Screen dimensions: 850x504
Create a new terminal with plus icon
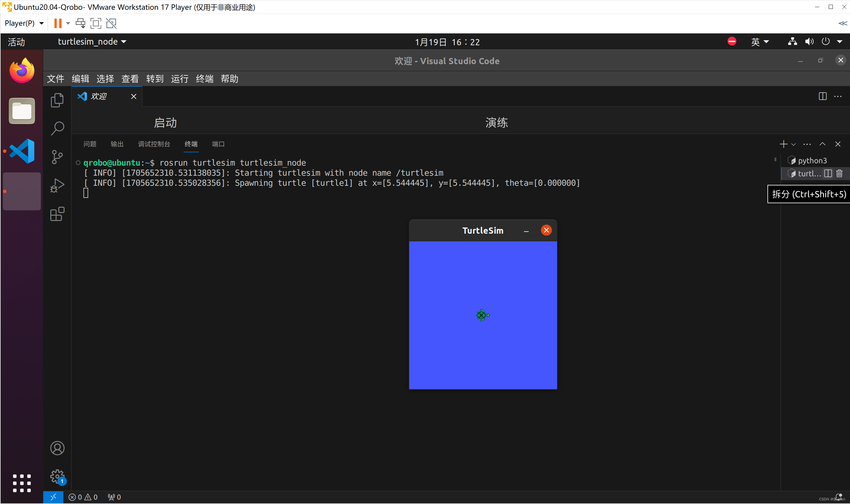tap(783, 144)
